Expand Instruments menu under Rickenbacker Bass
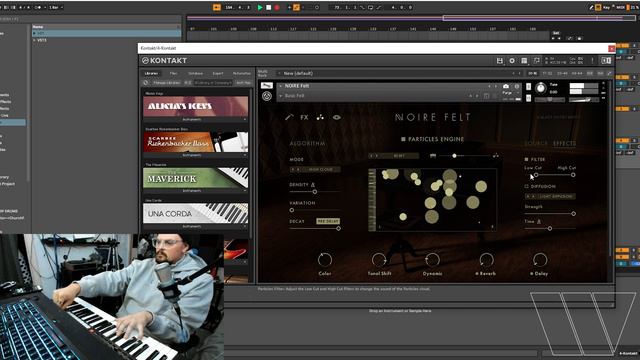The image size is (640, 360). coord(196,156)
